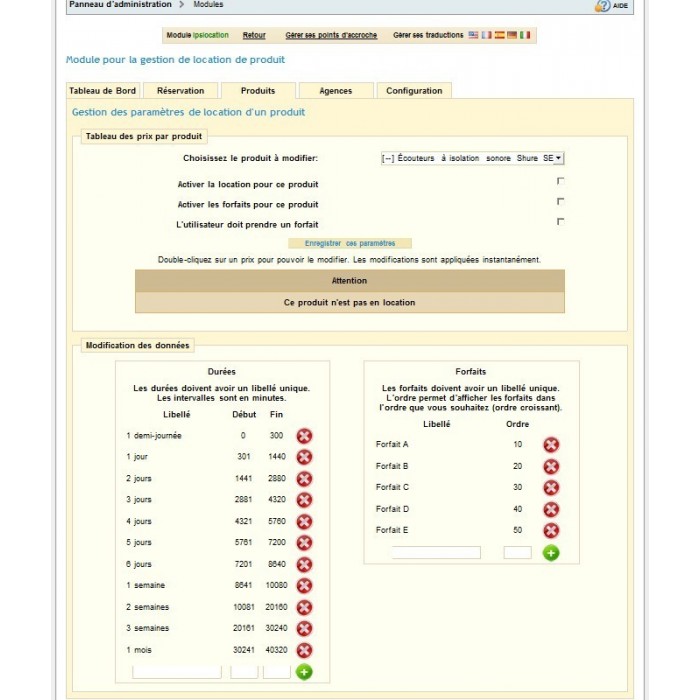Delete the '1 jour' duration row
This screenshot has height=700, width=700.
304,457
